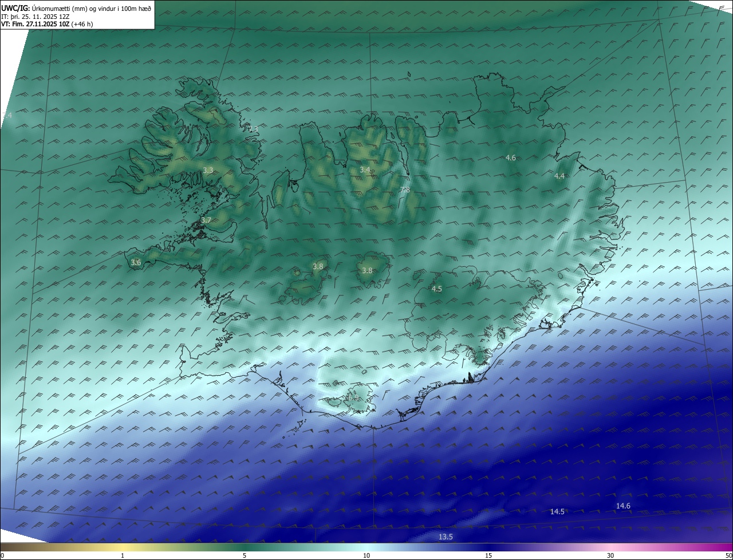Click the legend tick label 15

488,555
